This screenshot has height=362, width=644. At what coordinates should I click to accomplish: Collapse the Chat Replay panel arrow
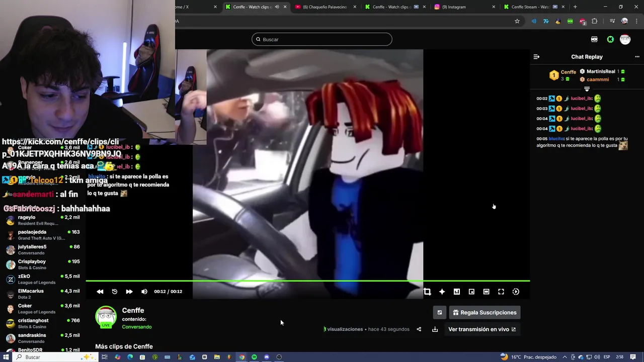click(x=536, y=57)
